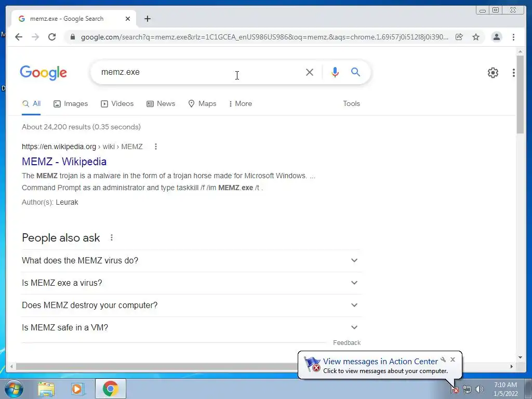The height and width of the screenshot is (399, 532).
Task: Click the horizontal scrollbar left arrow
Action: pos(11,366)
